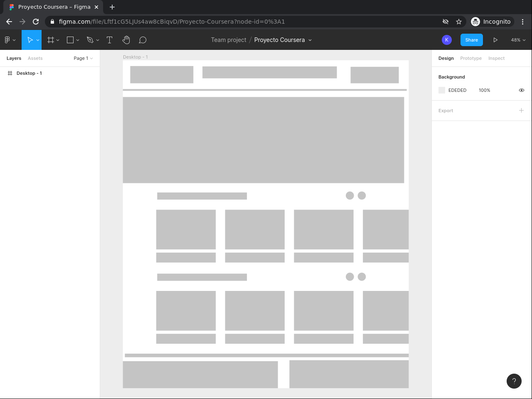532x399 pixels.
Task: Click the Share button
Action: pyautogui.click(x=472, y=40)
